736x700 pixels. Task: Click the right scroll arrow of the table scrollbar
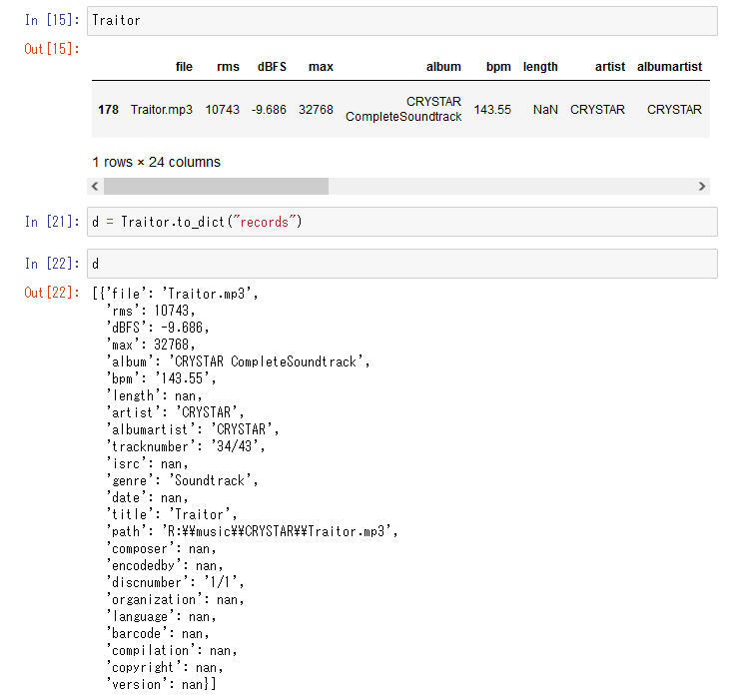tap(702, 187)
